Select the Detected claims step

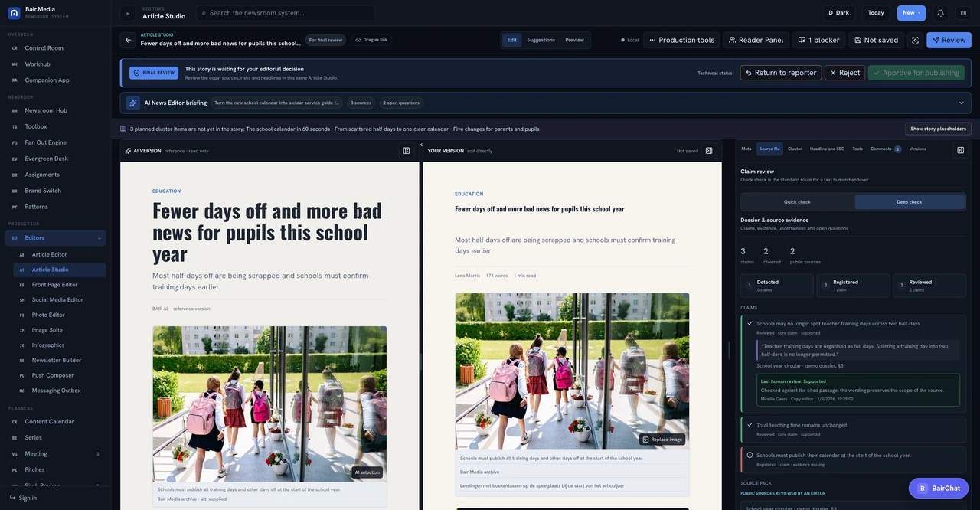pos(777,286)
